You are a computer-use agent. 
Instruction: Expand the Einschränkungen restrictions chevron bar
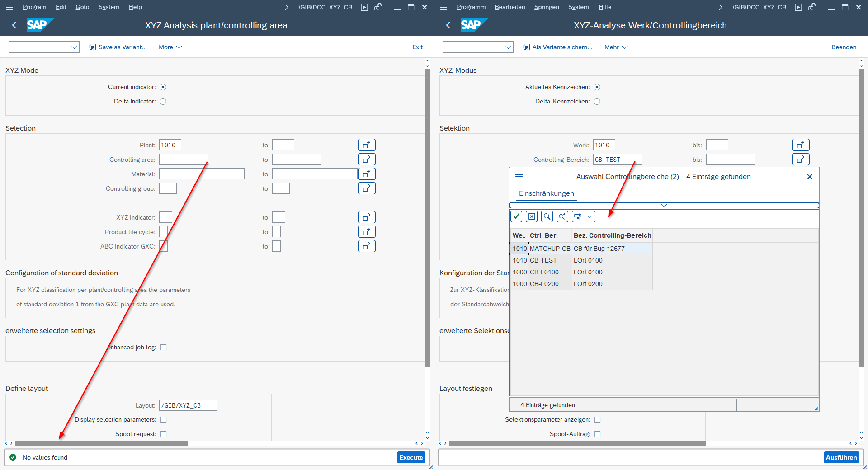click(x=664, y=206)
